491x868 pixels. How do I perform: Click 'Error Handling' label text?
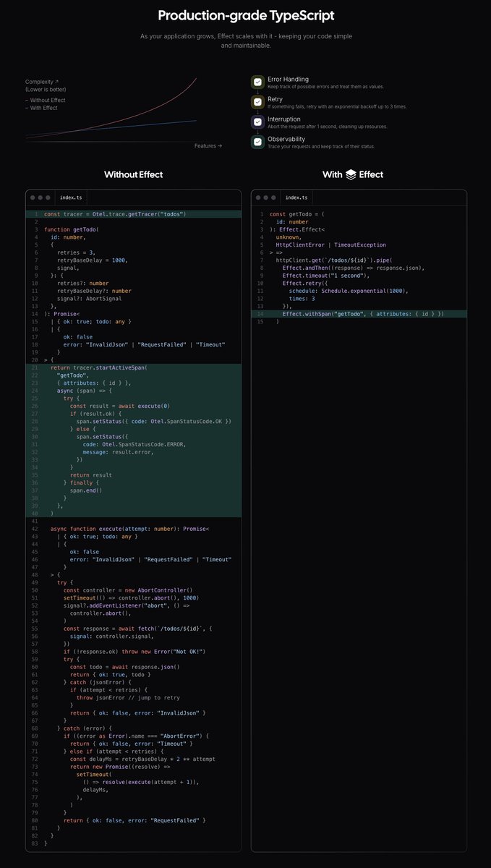(288, 79)
